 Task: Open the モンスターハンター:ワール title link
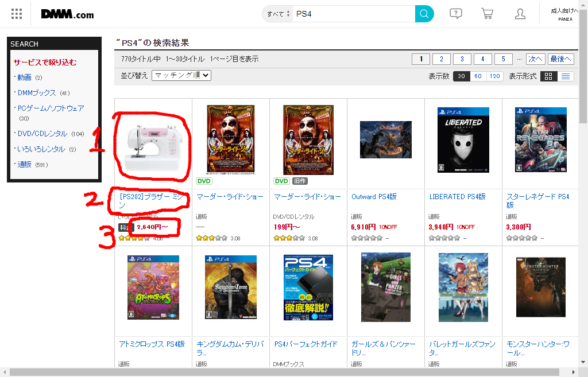(538, 348)
